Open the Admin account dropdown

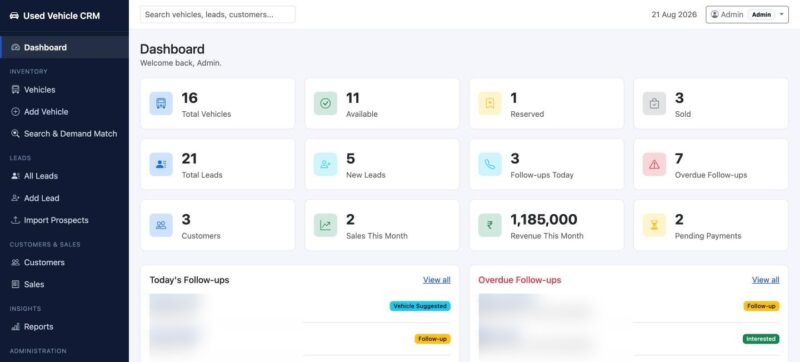point(747,15)
